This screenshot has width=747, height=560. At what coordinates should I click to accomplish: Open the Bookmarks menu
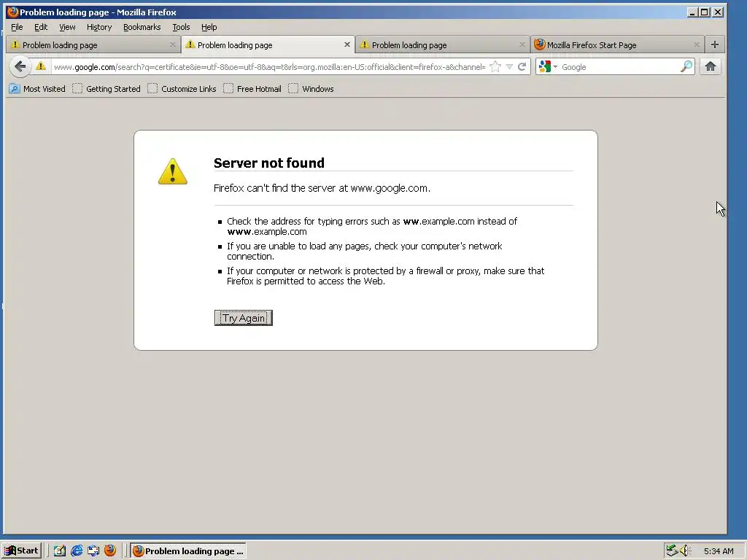142,27
